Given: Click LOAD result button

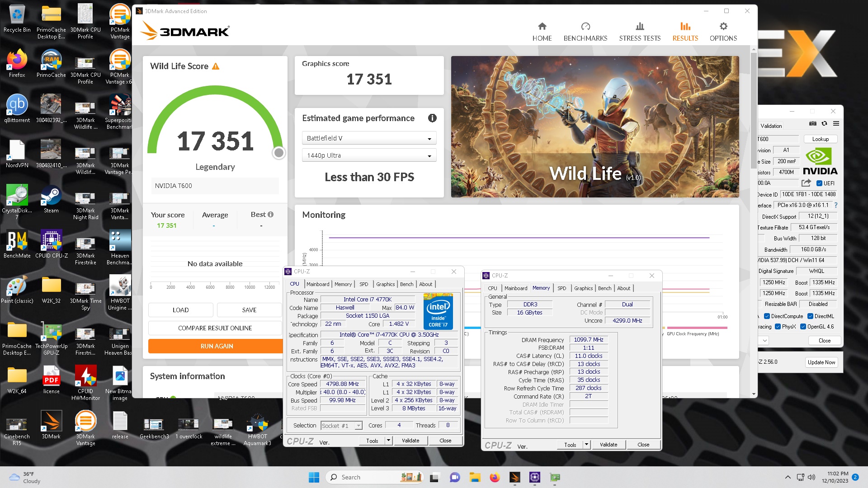Looking at the screenshot, I should point(180,310).
